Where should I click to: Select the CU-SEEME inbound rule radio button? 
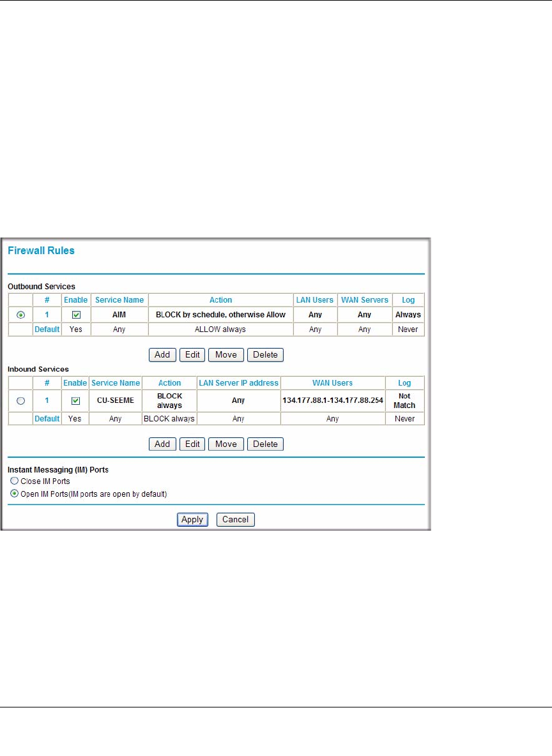click(x=20, y=400)
